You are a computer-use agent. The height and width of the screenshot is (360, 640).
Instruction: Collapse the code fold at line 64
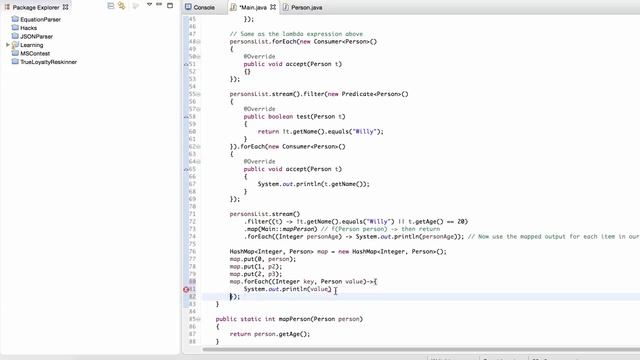coord(199,162)
